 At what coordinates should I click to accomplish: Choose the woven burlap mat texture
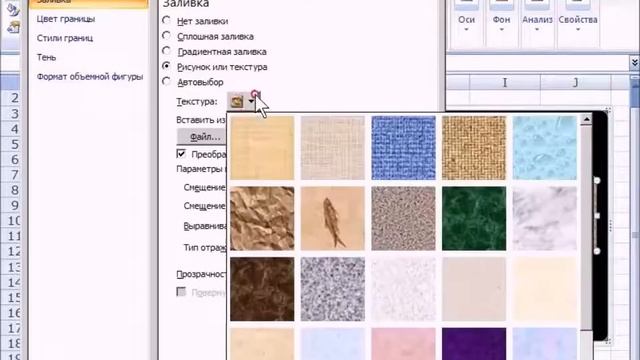474,148
